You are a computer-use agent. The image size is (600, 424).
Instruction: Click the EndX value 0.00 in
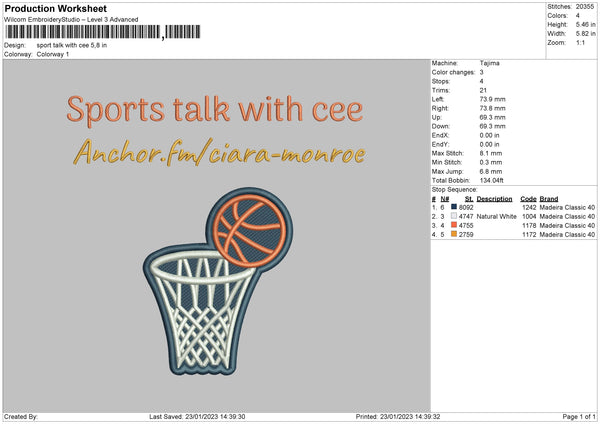point(489,135)
